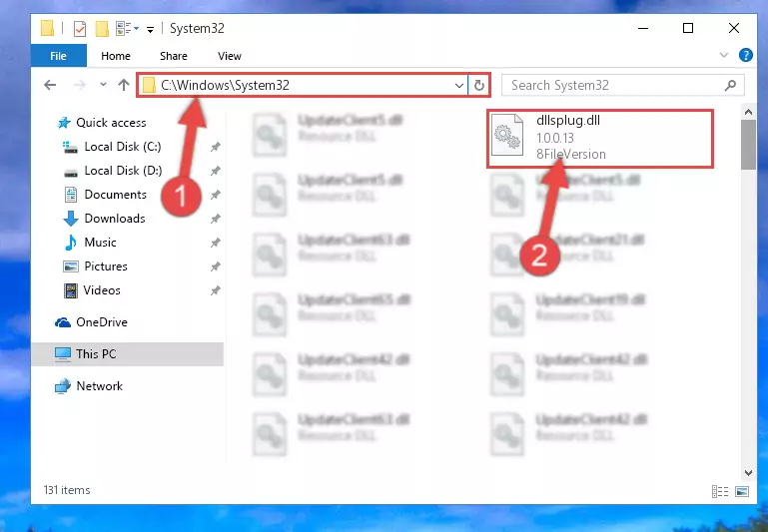
Task: Open the View ribbon tab
Action: point(230,56)
